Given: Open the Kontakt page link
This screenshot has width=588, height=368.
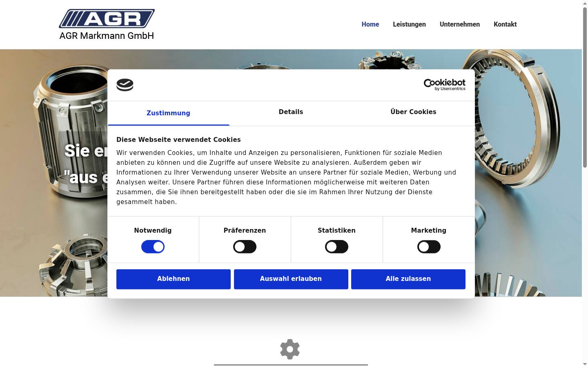Looking at the screenshot, I should click(505, 25).
